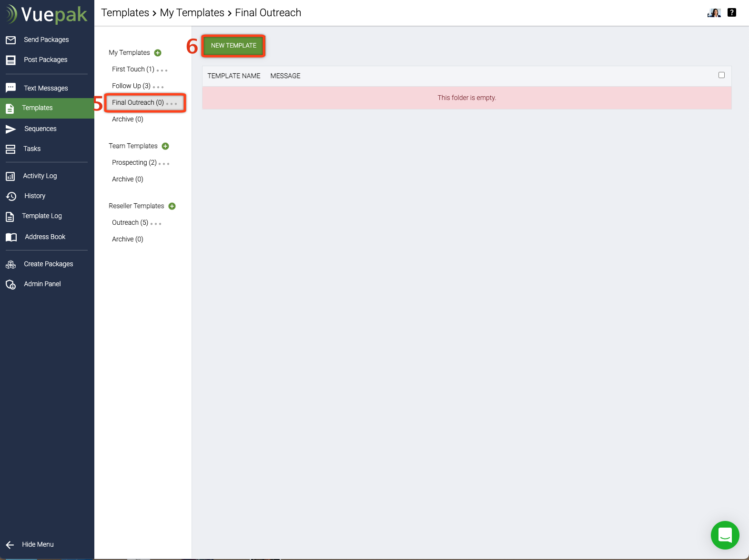Select the Final Outreach folder
The image size is (749, 560).
click(x=138, y=102)
